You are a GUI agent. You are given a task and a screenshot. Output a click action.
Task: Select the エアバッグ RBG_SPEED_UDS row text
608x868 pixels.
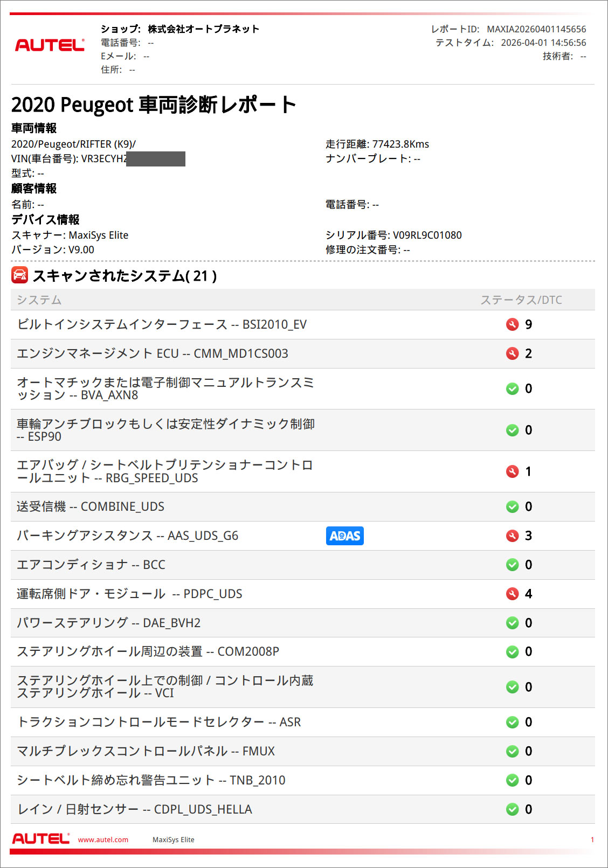(x=165, y=471)
